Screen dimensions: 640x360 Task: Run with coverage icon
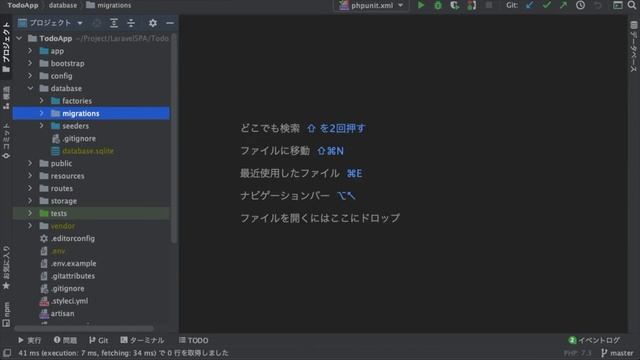pyautogui.click(x=454, y=5)
